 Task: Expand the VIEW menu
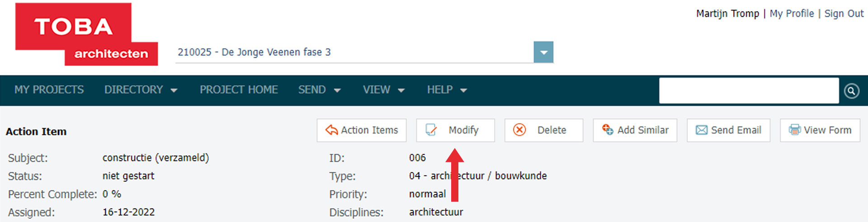(383, 90)
